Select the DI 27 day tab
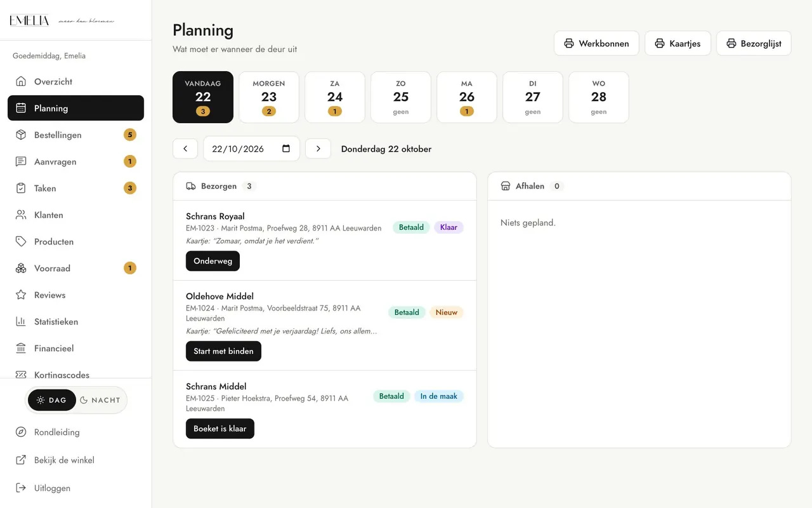Image resolution: width=812 pixels, height=508 pixels. pyautogui.click(x=533, y=97)
